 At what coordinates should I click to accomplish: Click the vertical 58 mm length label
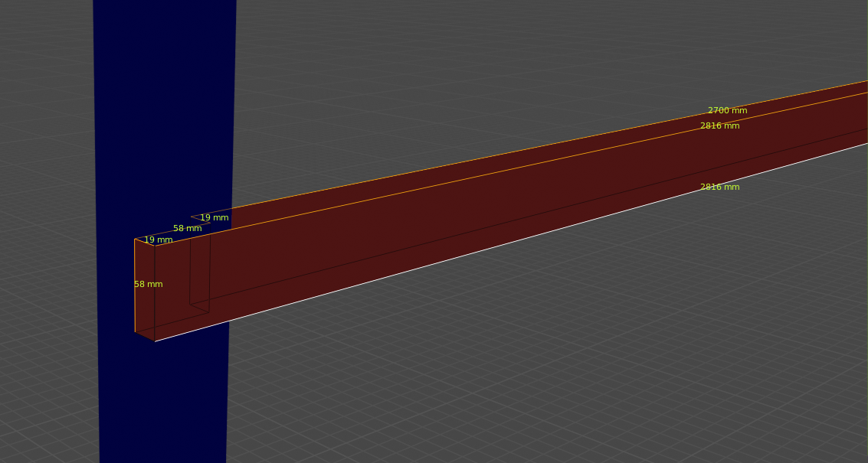coord(149,285)
